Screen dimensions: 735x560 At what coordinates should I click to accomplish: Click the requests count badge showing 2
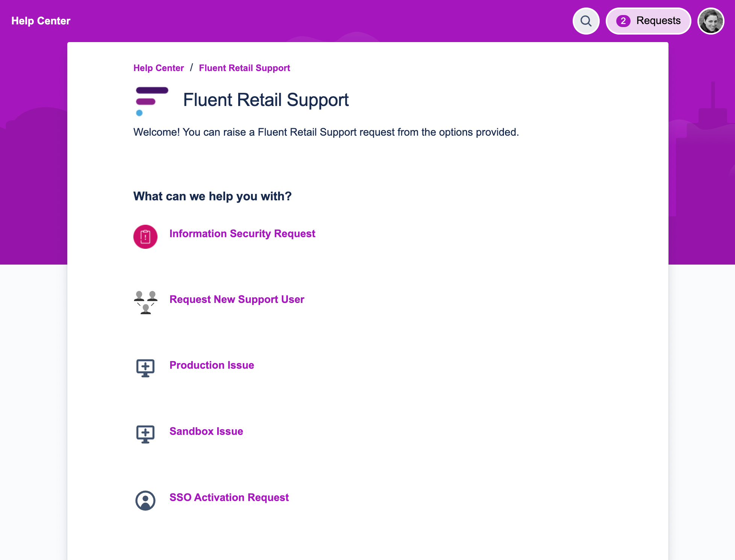[x=623, y=21]
